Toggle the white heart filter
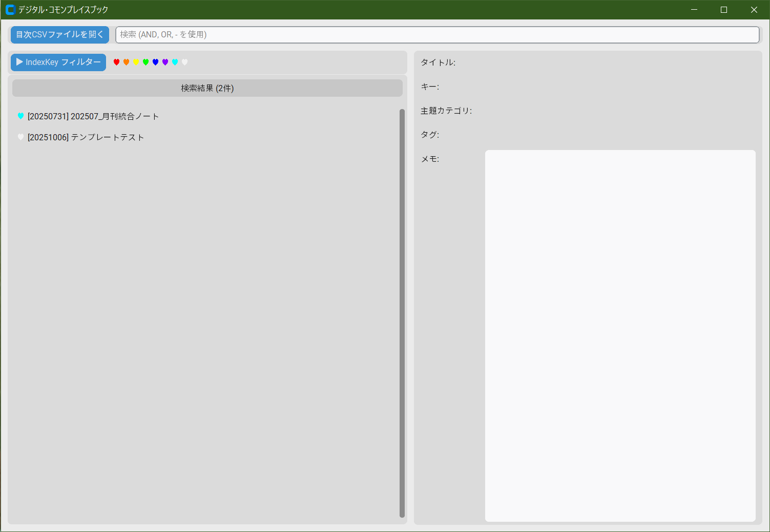The width and height of the screenshot is (770, 532). (184, 62)
